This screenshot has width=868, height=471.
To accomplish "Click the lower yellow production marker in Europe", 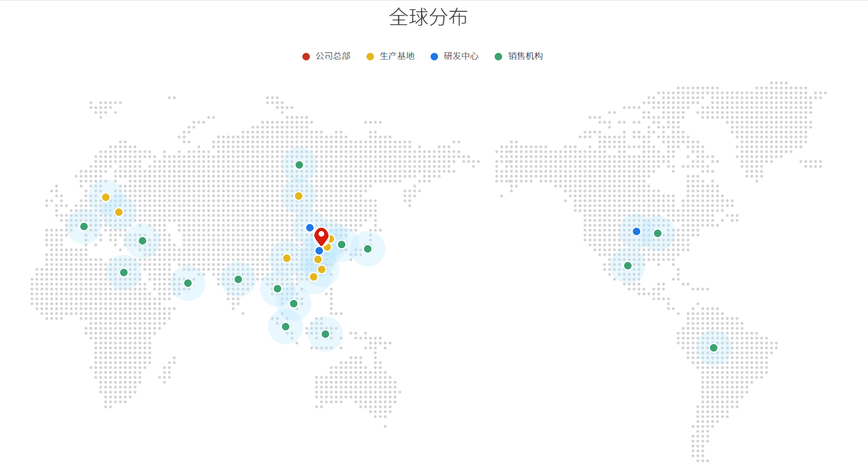I will tap(119, 212).
